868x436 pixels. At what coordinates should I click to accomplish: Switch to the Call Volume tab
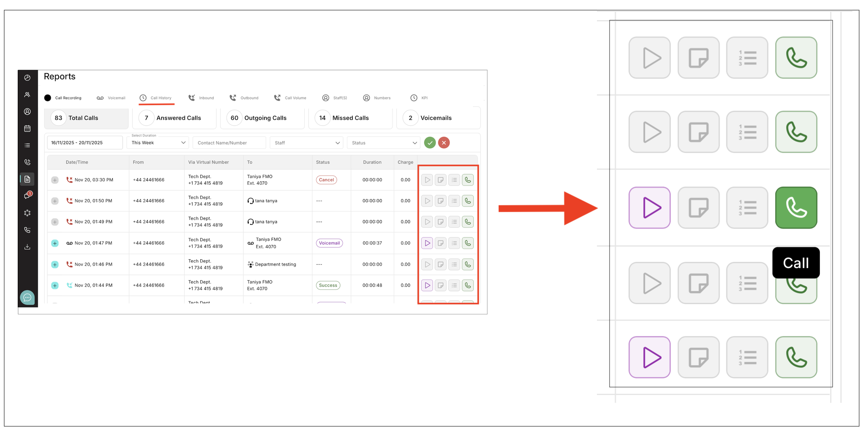pyautogui.click(x=290, y=98)
